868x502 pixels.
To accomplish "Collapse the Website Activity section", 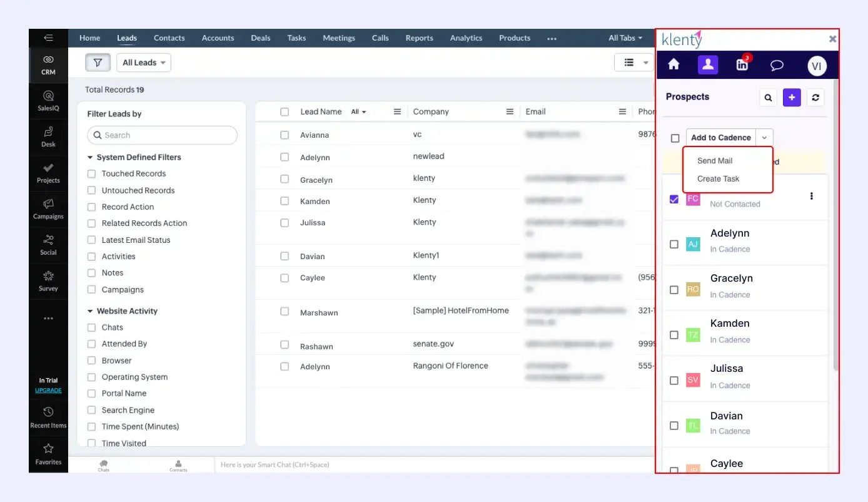I will pyautogui.click(x=91, y=311).
